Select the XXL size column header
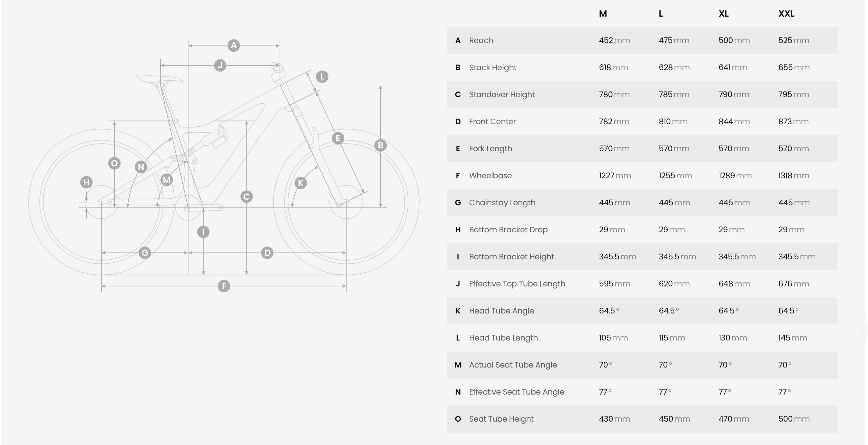868x445 pixels. pos(786,14)
